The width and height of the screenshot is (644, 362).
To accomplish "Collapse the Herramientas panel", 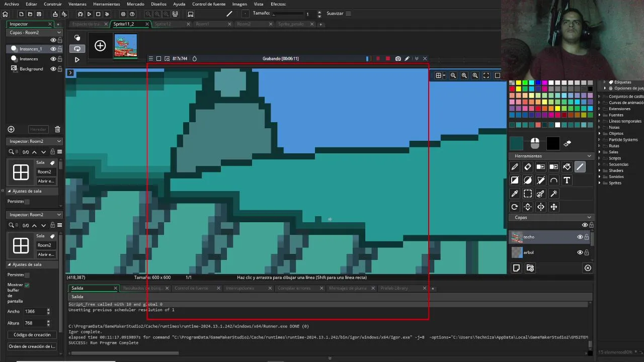I will (x=589, y=156).
